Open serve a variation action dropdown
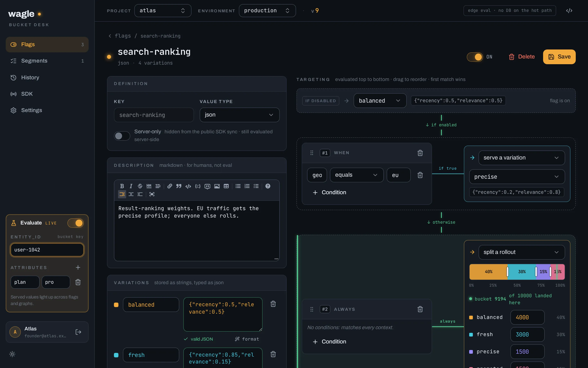Screen dimensions: 588x368 click(522, 158)
